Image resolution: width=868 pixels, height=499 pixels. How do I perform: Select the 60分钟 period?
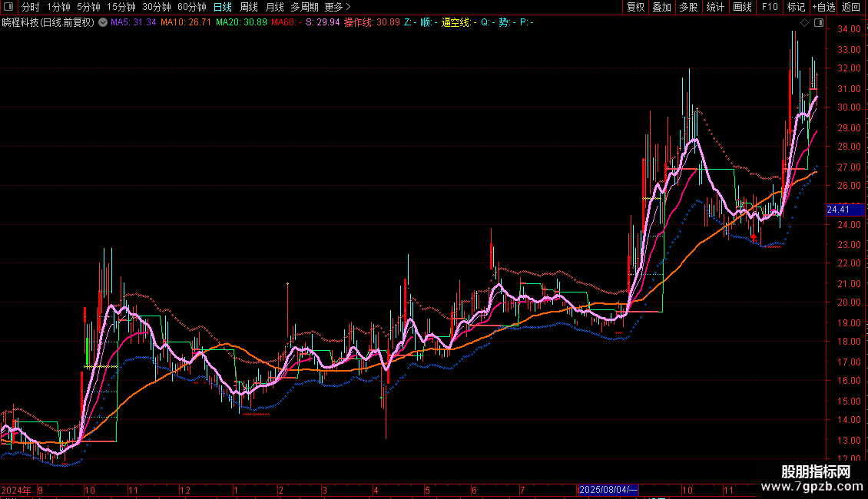pos(191,7)
